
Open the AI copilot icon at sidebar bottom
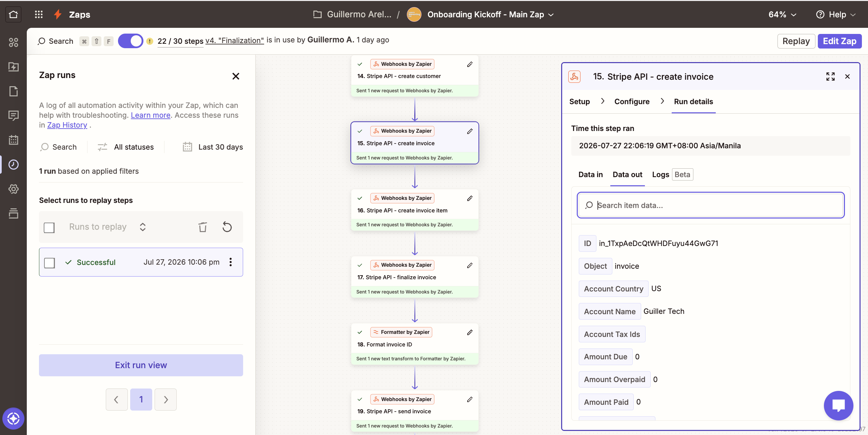click(13, 418)
